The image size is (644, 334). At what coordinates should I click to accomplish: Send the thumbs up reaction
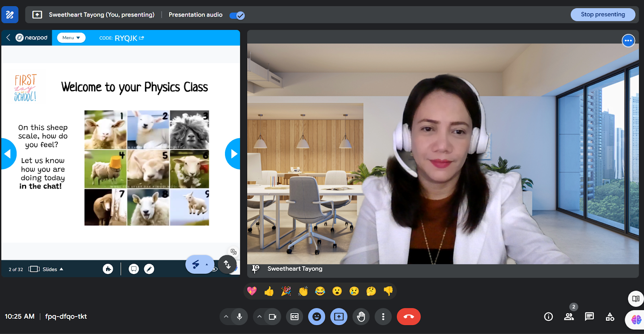[x=269, y=291]
